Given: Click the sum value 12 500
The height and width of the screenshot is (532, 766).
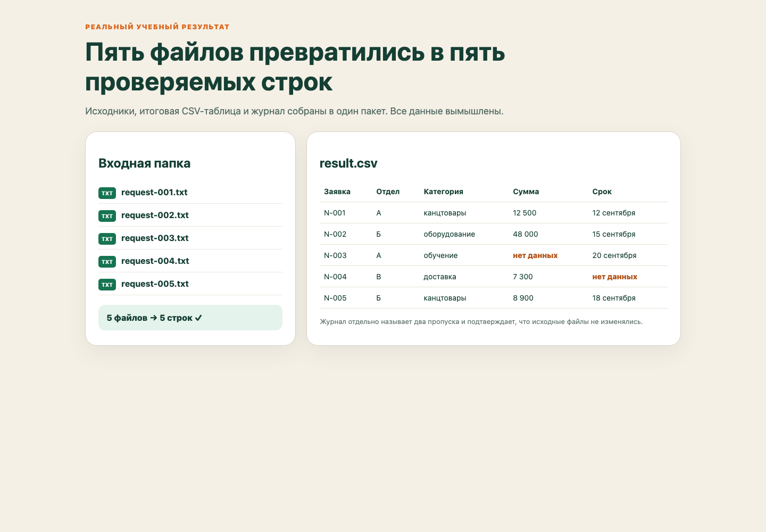Looking at the screenshot, I should click(524, 213).
